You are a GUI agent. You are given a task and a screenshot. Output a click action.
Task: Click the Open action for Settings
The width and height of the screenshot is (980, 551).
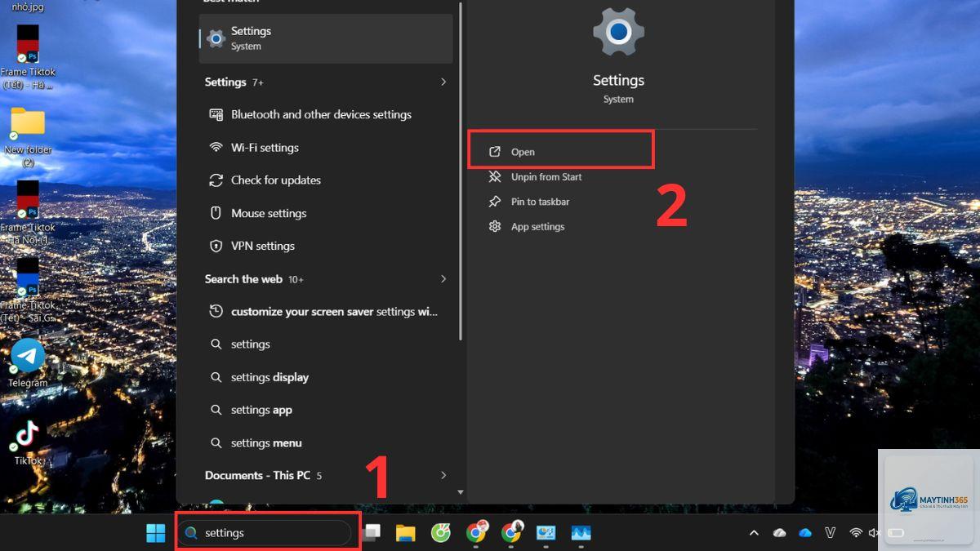click(x=561, y=152)
